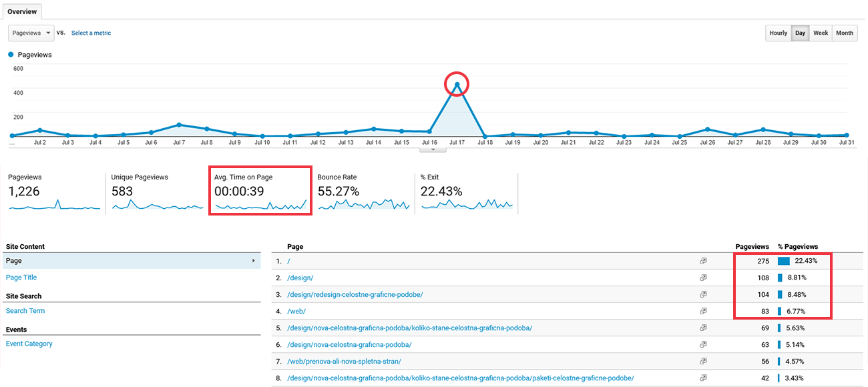The width and height of the screenshot is (868, 387).
Task: Set chart granularity to Week
Action: tap(821, 33)
